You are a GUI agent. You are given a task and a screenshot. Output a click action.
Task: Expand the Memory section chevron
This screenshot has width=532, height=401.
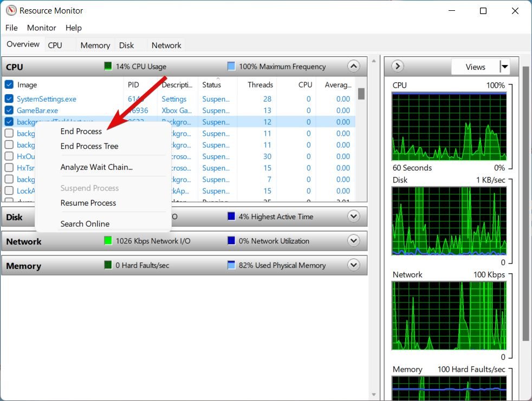353,265
